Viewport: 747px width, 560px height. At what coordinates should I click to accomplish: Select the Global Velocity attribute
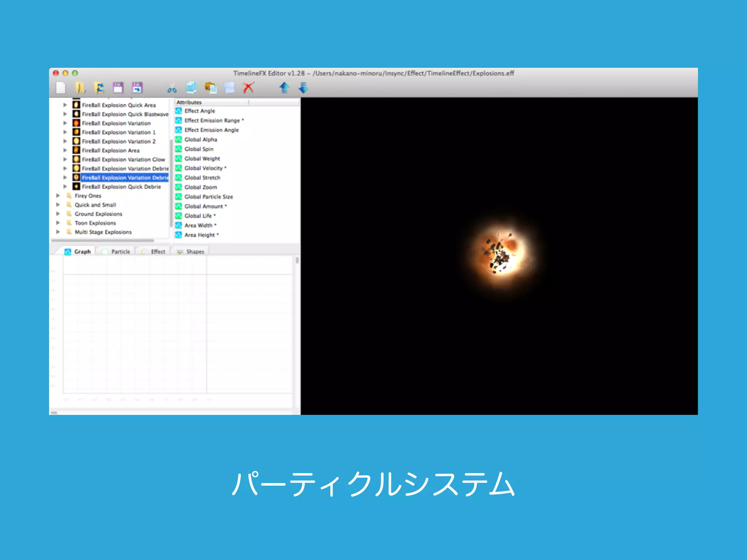point(203,168)
